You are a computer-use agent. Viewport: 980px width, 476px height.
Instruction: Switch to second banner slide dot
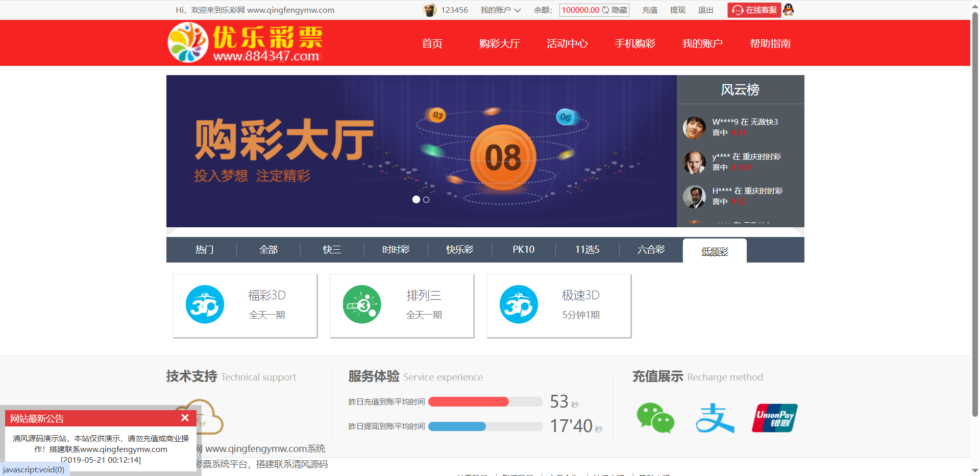coord(426,200)
